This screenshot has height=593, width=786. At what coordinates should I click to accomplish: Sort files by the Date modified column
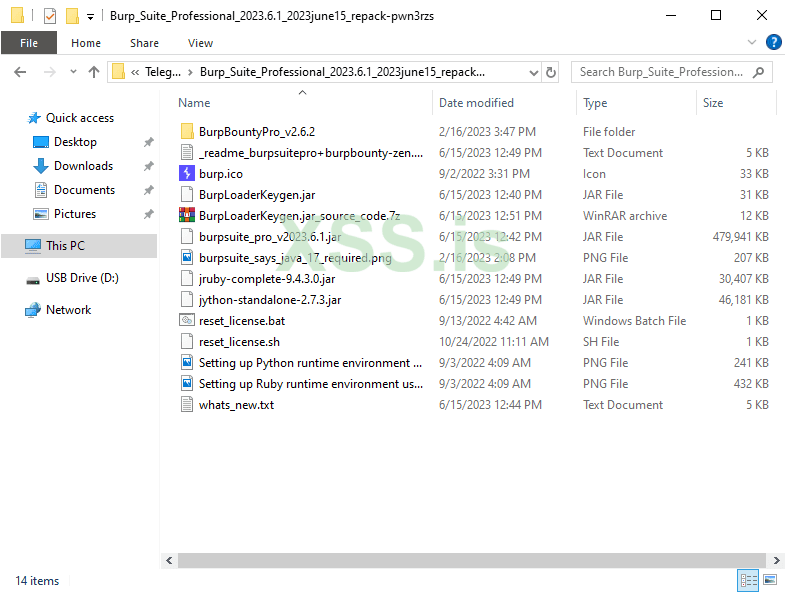(x=476, y=103)
